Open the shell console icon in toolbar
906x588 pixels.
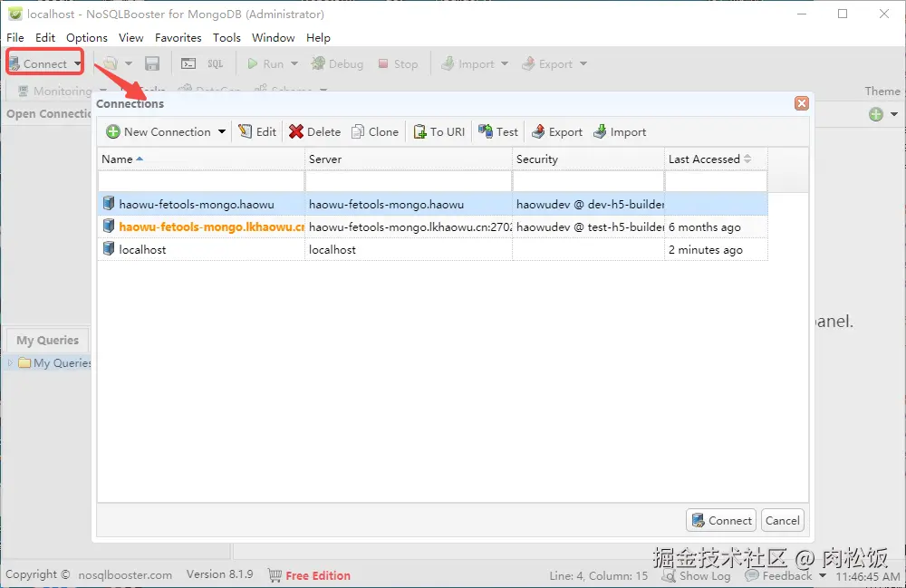(188, 63)
